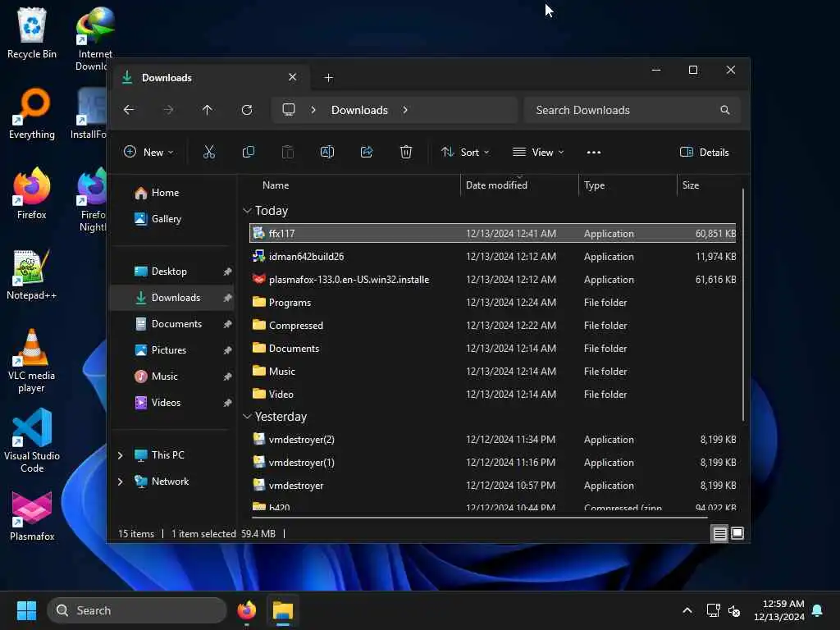Screen dimensions: 840x630
Task: Collapse the Yesterday group
Action: (x=247, y=417)
